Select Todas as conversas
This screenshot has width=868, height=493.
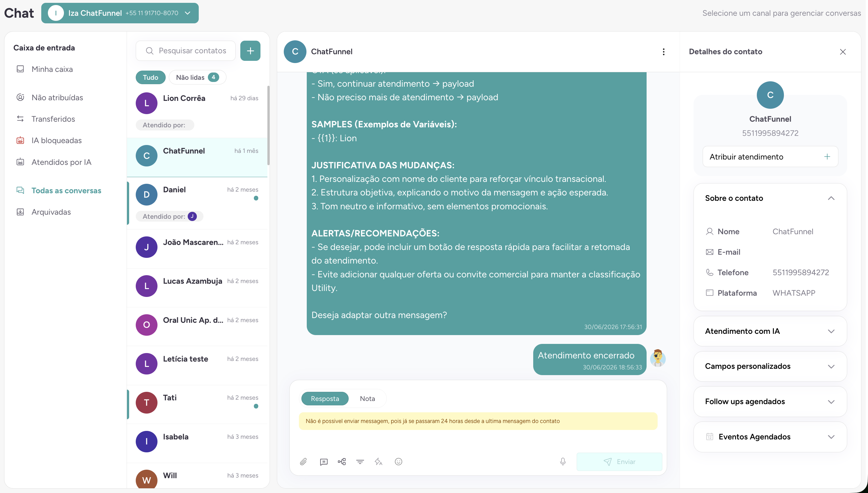pyautogui.click(x=66, y=191)
